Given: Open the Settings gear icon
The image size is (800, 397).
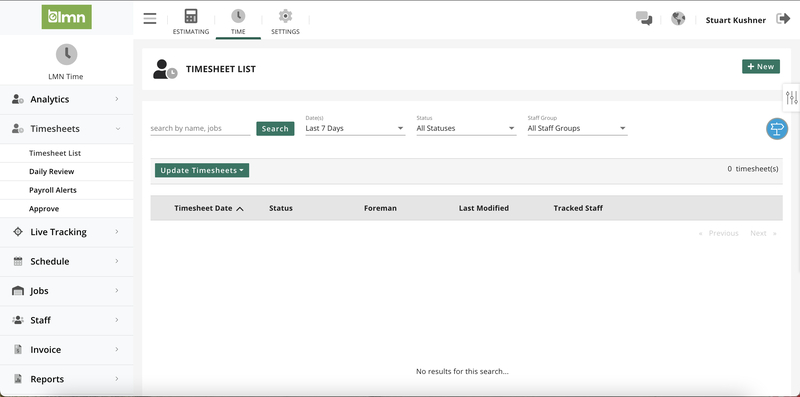Looking at the screenshot, I should point(285,16).
